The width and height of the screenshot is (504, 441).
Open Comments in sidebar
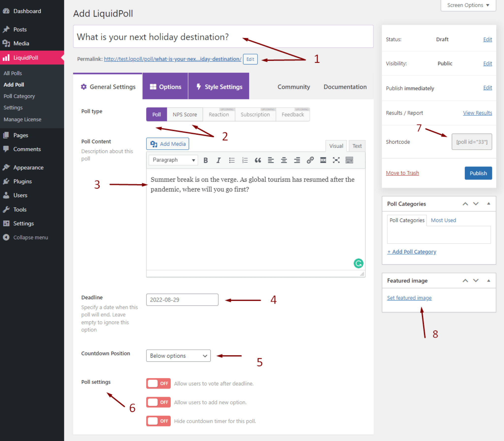coord(32,149)
